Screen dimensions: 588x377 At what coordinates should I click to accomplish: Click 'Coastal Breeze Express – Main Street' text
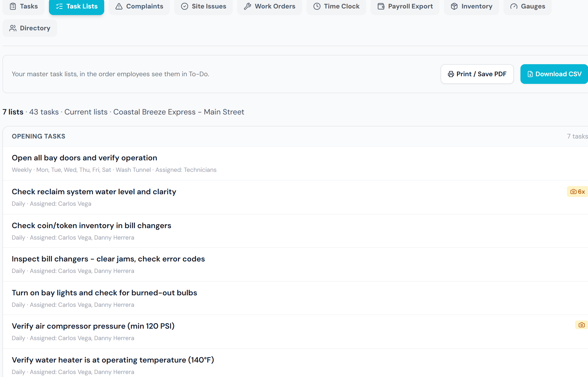pyautogui.click(x=179, y=112)
